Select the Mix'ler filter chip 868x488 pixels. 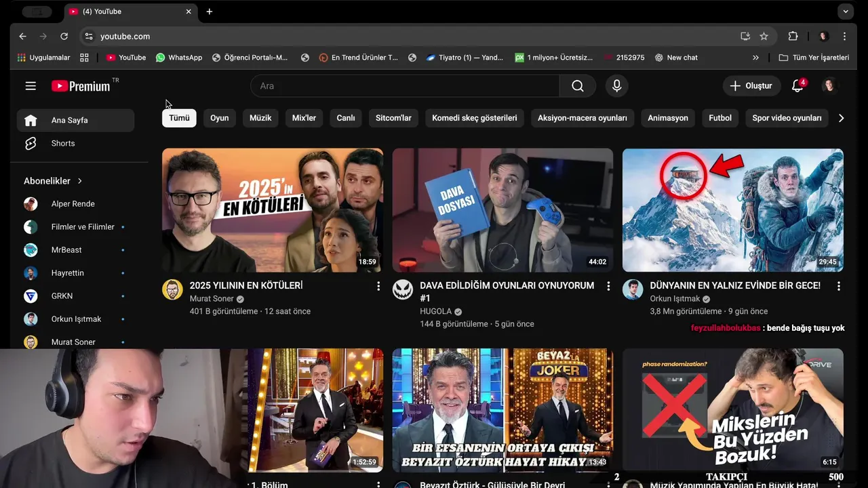tap(304, 118)
